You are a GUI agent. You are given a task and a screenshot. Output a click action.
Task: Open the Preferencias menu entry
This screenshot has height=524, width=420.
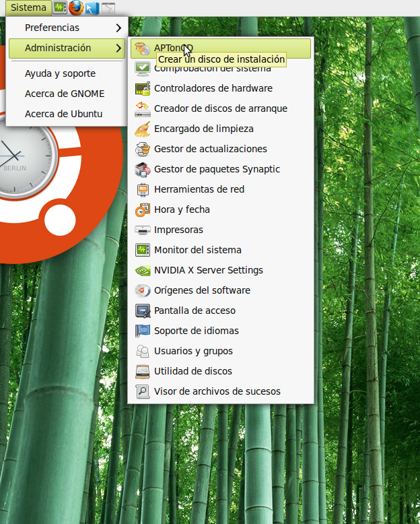click(52, 28)
